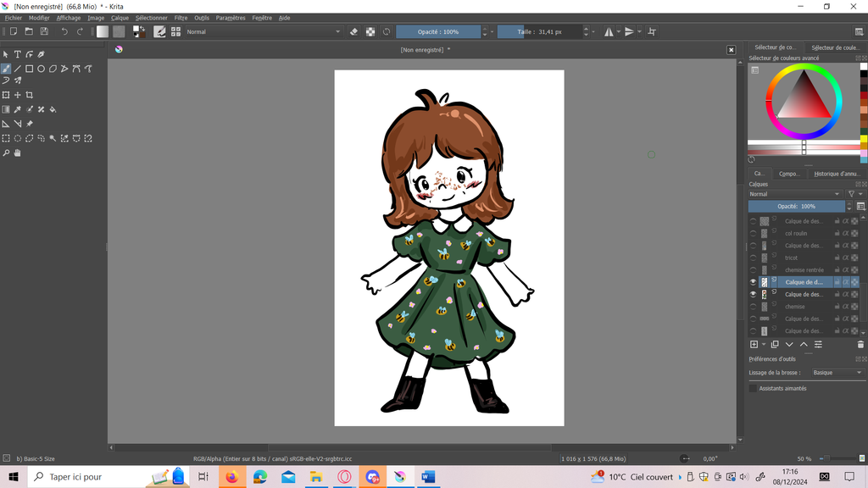Click the horizontal mirror tool icon
This screenshot has width=868, height=488.
point(609,31)
